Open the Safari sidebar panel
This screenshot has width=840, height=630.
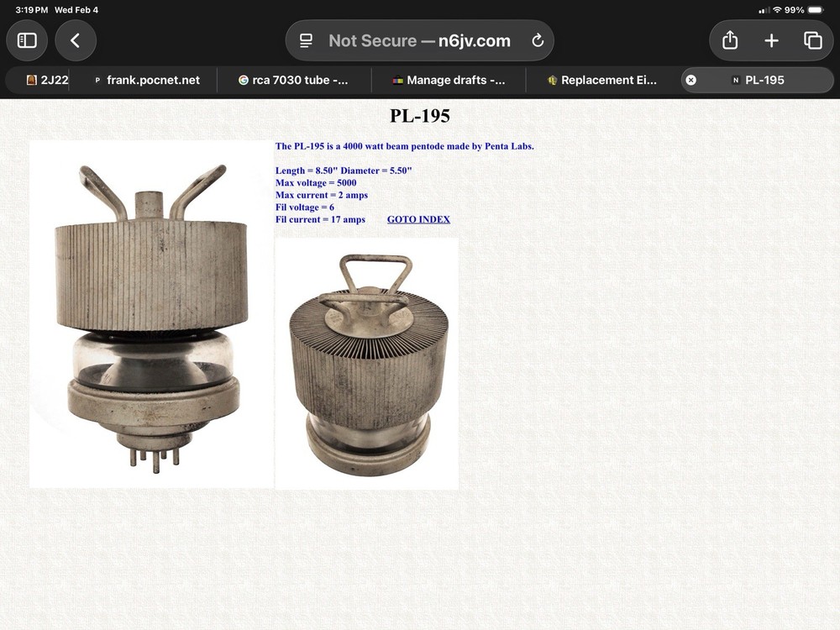(27, 40)
